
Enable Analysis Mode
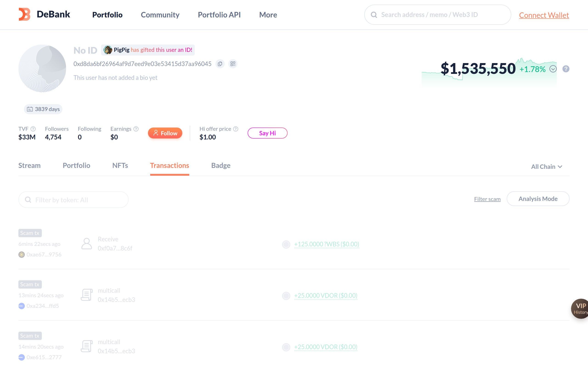[x=538, y=199]
